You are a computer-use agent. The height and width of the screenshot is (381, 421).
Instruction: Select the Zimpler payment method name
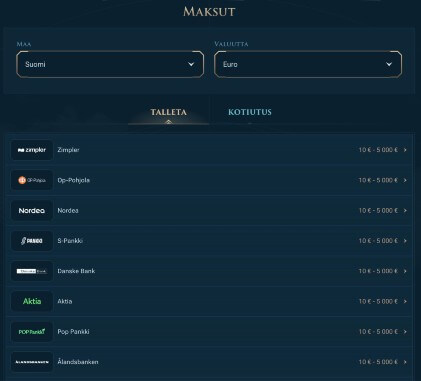click(68, 150)
